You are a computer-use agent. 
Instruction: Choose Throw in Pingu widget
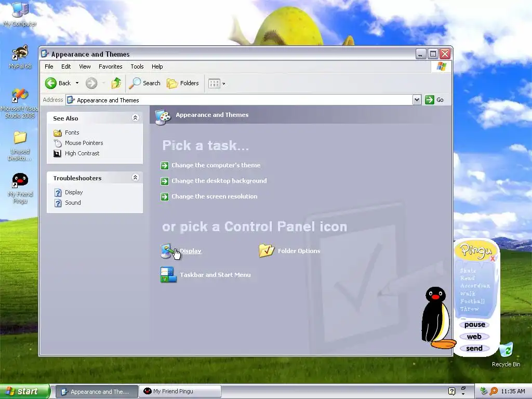point(469,309)
